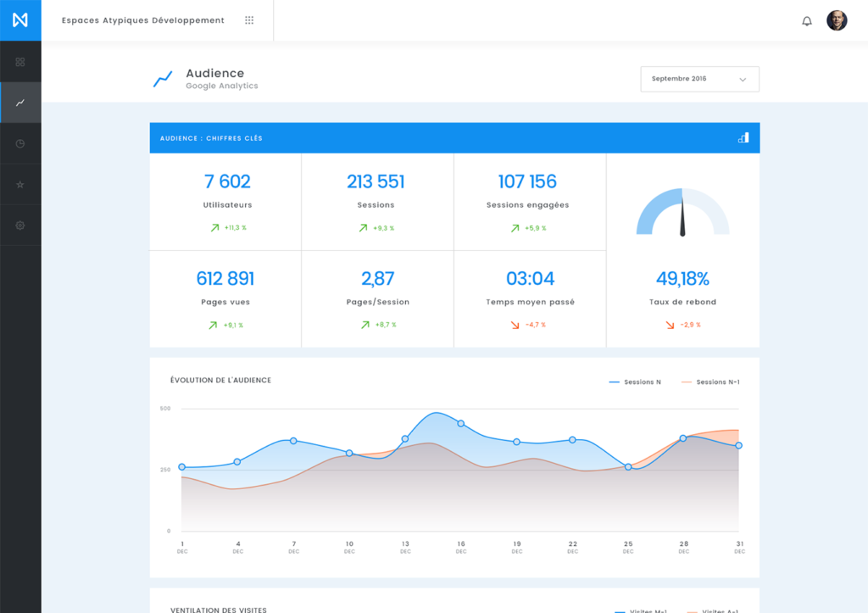This screenshot has height=613, width=868.
Task: Open notifications via the bell icon
Action: [809, 20]
